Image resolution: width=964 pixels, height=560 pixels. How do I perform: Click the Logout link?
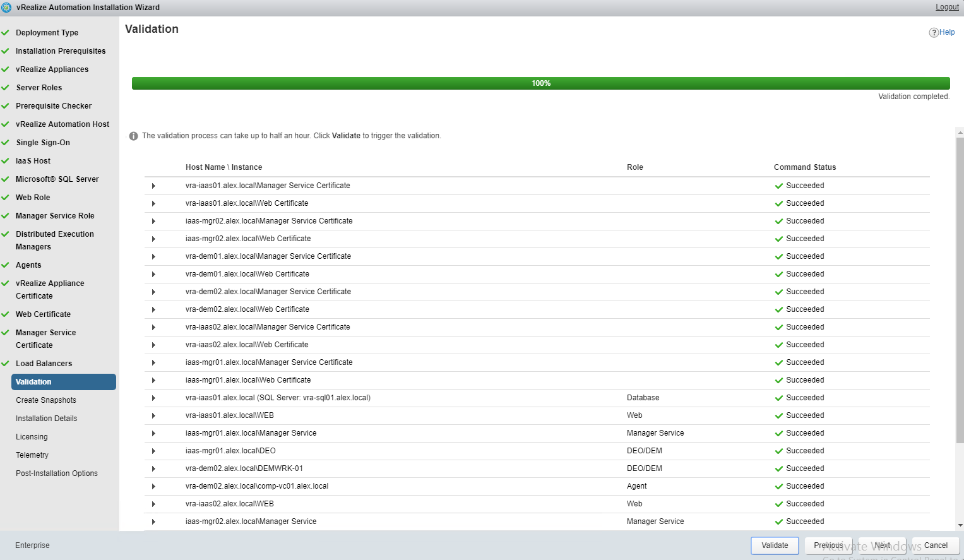click(947, 7)
